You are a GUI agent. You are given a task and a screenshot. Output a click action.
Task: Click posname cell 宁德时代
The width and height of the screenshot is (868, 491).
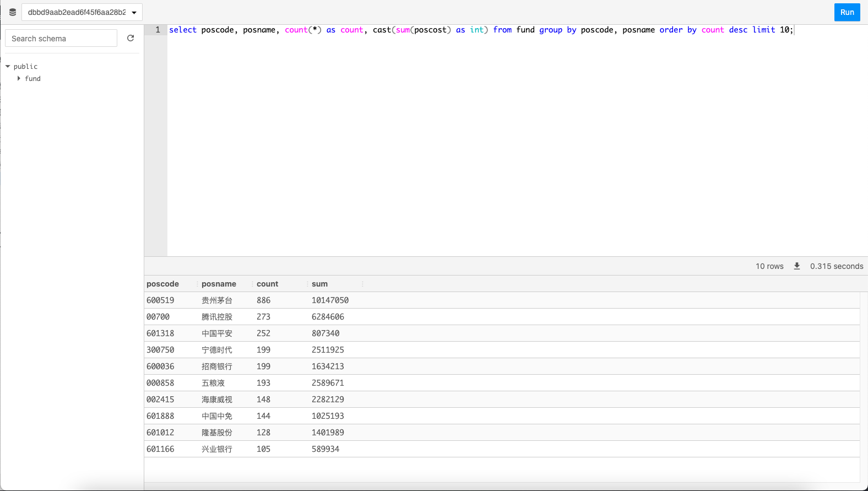217,350
